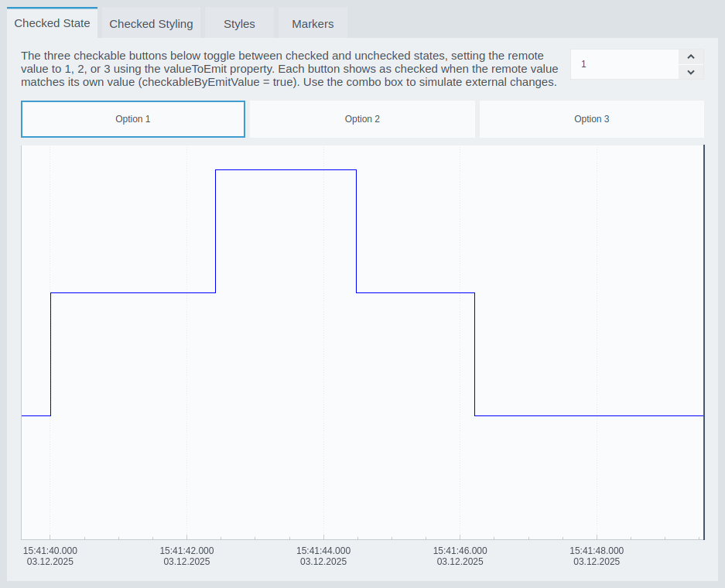Select the Checked State tab
Image resolution: width=725 pixels, height=588 pixels.
pos(52,23)
